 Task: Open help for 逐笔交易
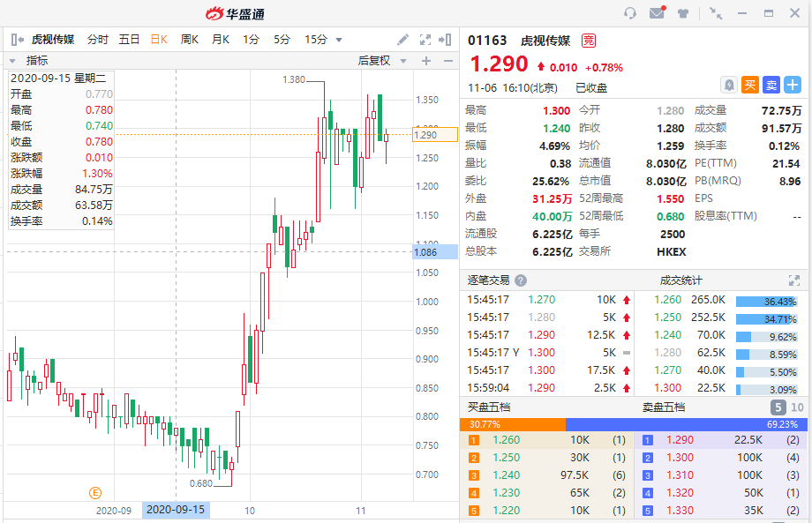pos(521,280)
